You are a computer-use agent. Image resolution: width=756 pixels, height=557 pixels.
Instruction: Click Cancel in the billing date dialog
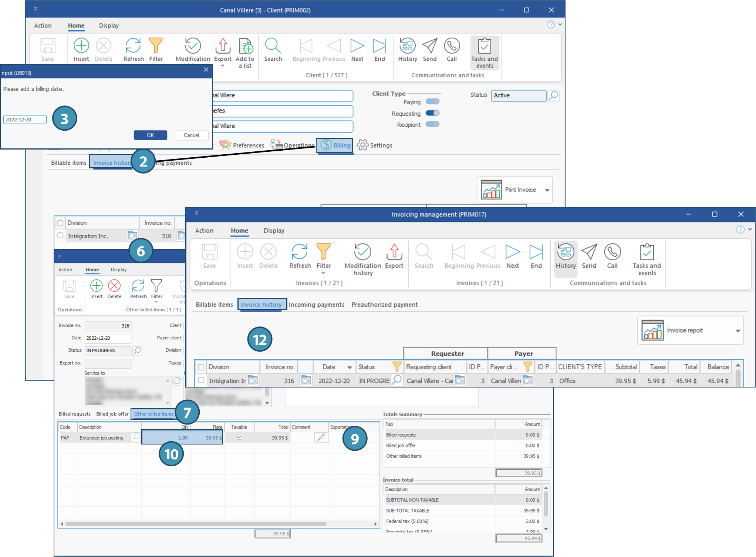pos(191,135)
